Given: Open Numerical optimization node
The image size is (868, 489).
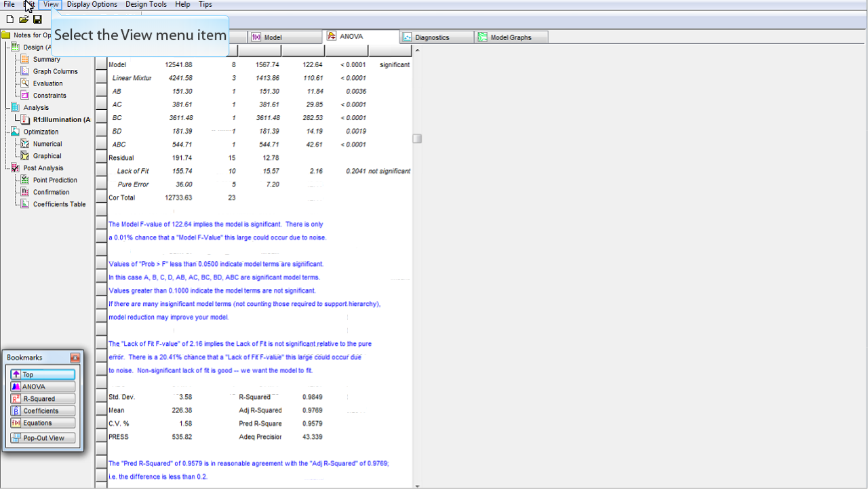Looking at the screenshot, I should coord(47,144).
